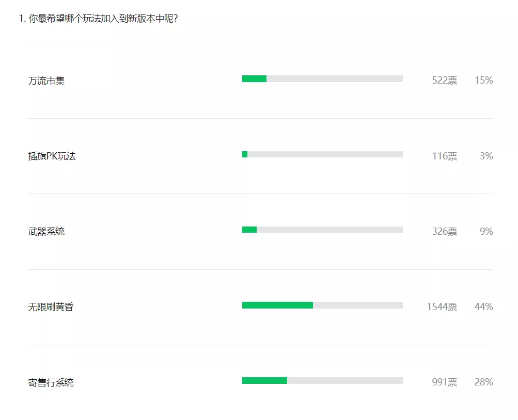Click the 522票 vote count

[x=445, y=80]
